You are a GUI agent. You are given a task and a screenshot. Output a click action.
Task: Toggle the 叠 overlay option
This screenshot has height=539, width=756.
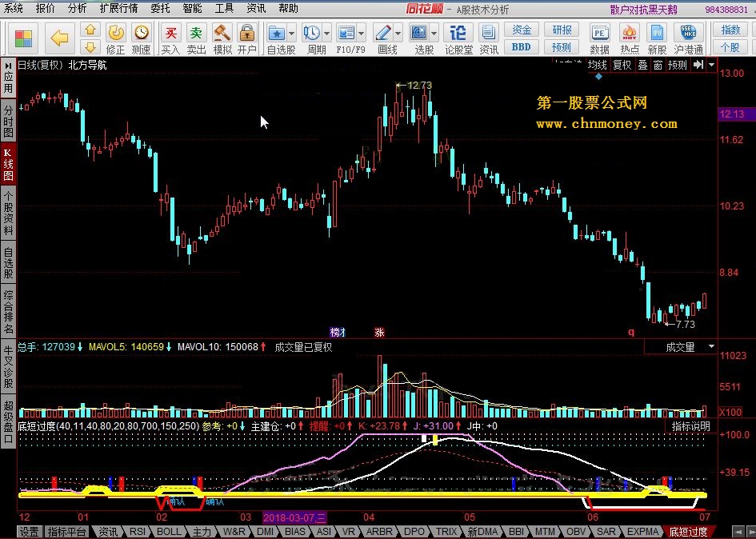click(642, 65)
